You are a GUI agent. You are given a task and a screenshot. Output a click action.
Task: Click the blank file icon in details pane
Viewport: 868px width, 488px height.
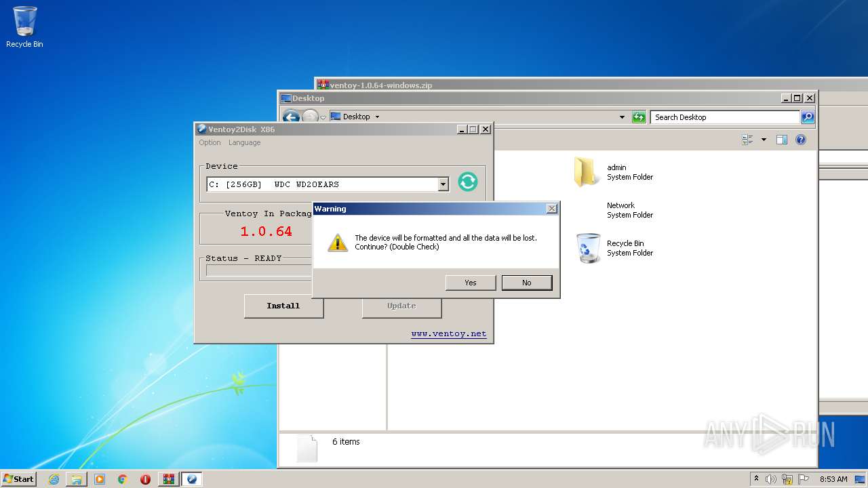point(307,448)
